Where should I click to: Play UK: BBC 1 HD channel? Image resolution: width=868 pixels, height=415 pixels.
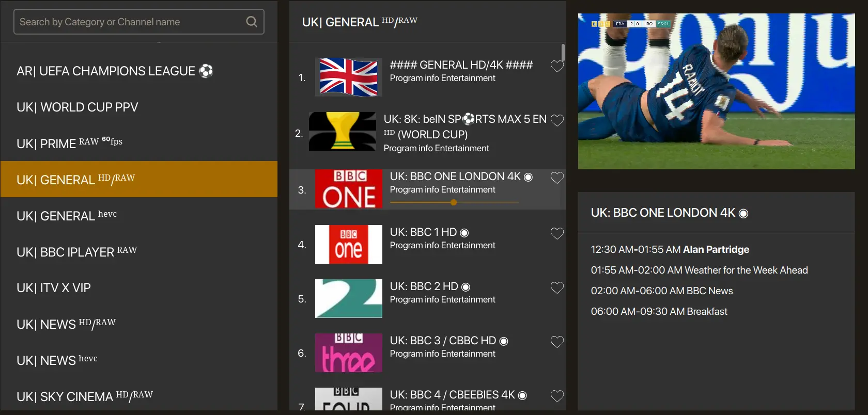point(428,244)
